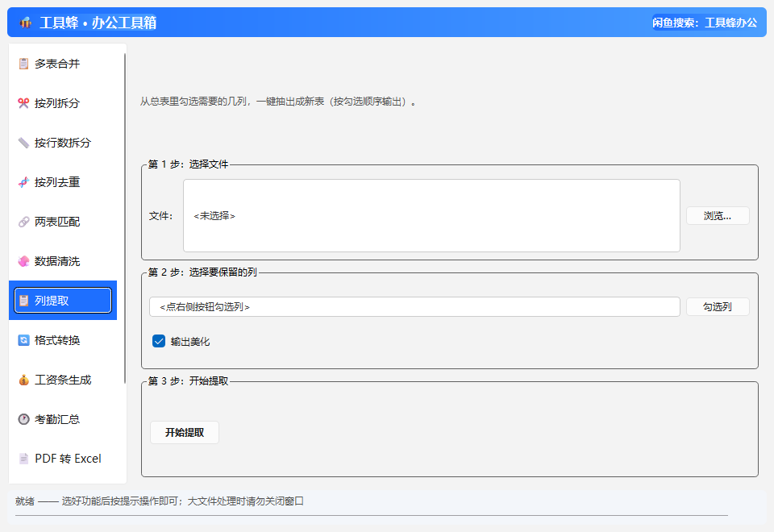This screenshot has width=774, height=532.
Task: Click the 第 1 步: 选择文件 heading
Action: [x=188, y=164]
